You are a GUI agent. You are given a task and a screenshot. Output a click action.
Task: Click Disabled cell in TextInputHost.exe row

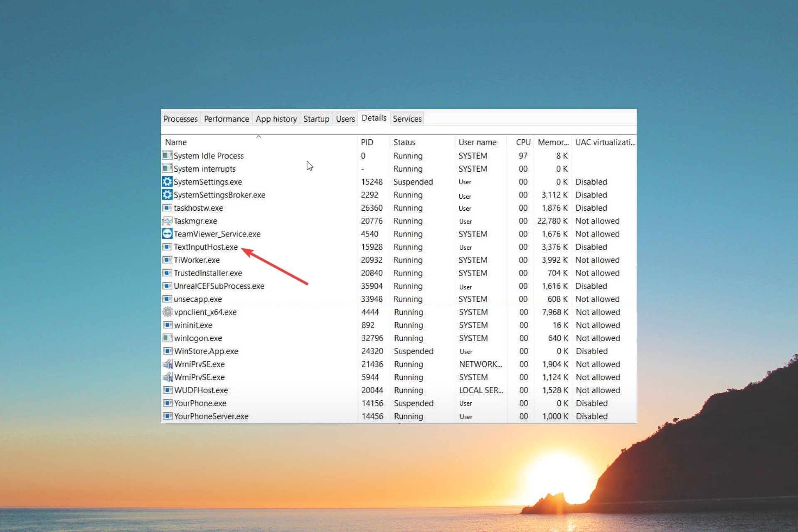pyautogui.click(x=591, y=247)
